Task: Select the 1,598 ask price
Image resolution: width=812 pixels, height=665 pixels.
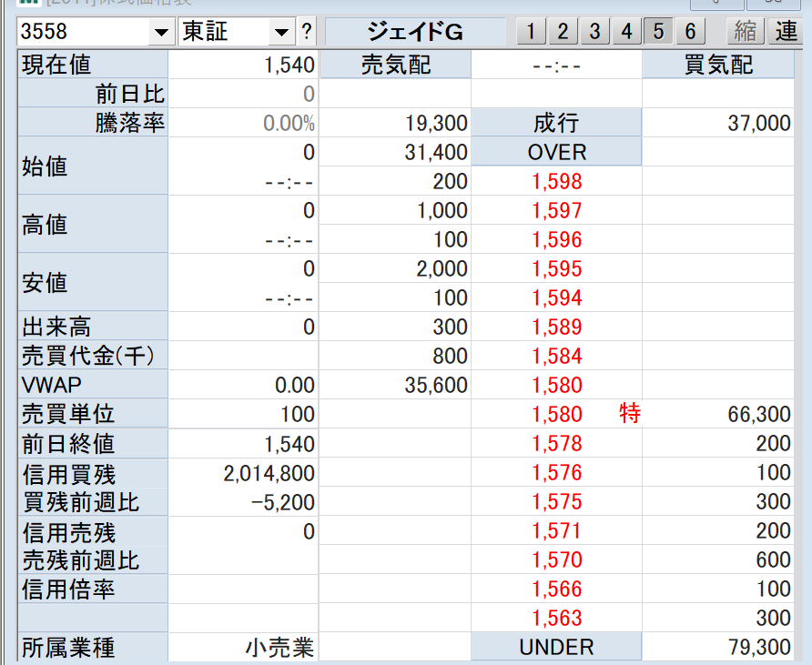Action: point(556,182)
